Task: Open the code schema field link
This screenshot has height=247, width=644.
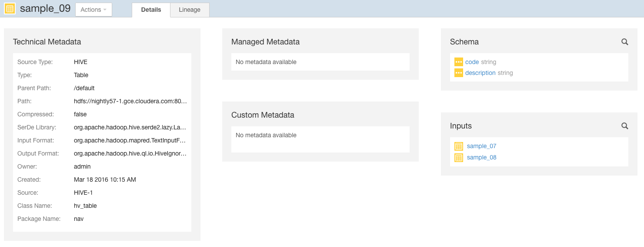Action: [x=472, y=62]
